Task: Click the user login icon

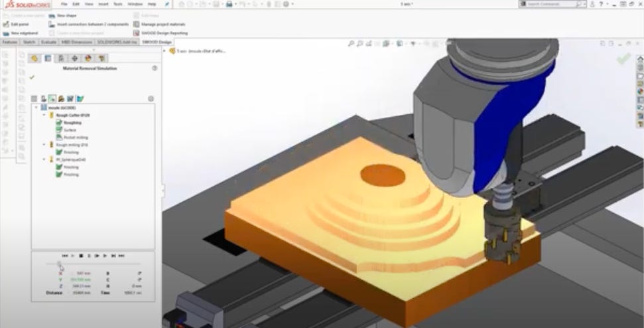Action: point(592,4)
